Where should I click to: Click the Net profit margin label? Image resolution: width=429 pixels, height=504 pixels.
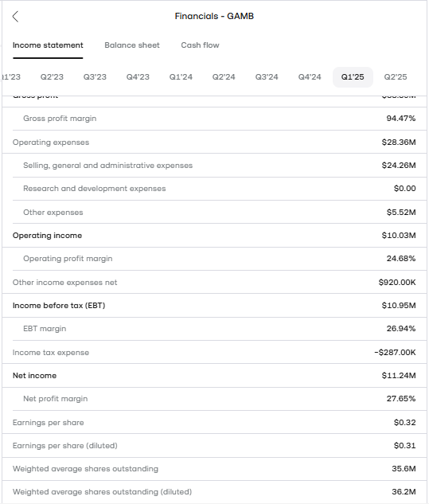click(x=55, y=399)
